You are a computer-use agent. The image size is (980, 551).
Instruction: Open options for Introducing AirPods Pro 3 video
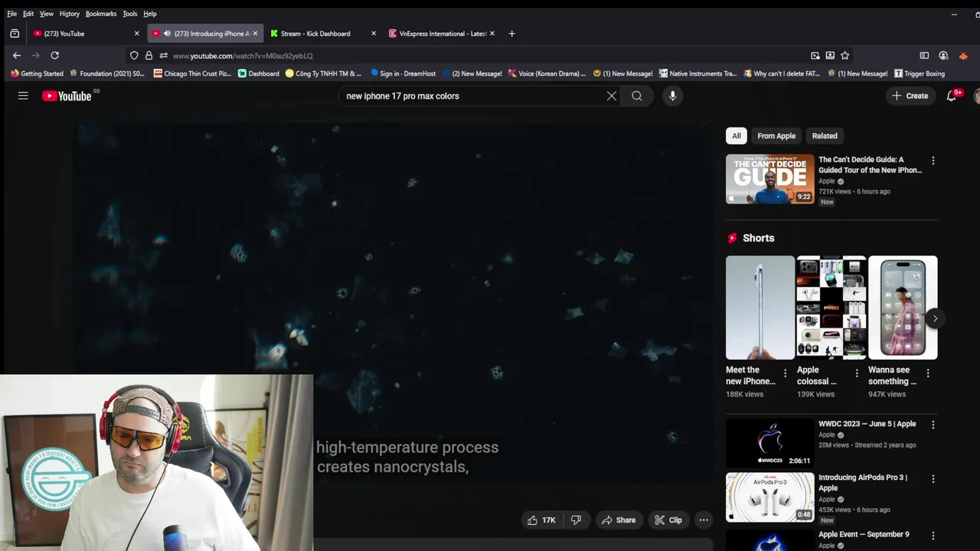(933, 479)
